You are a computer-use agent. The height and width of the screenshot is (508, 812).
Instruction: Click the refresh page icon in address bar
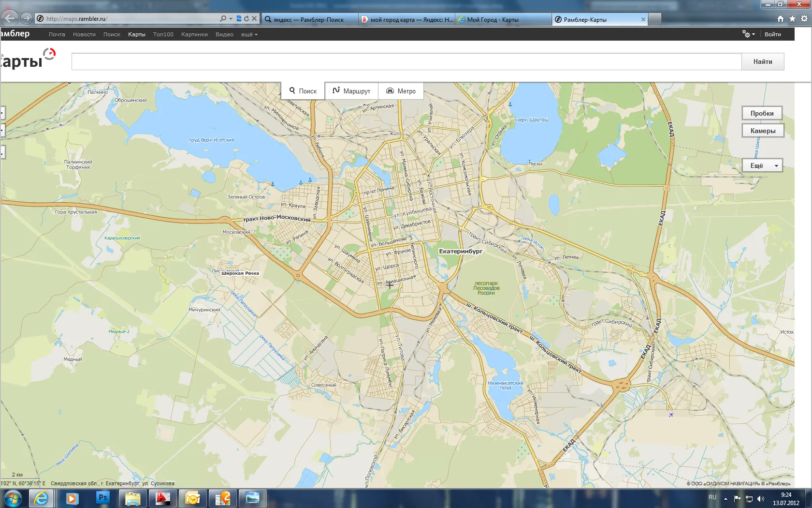246,19
